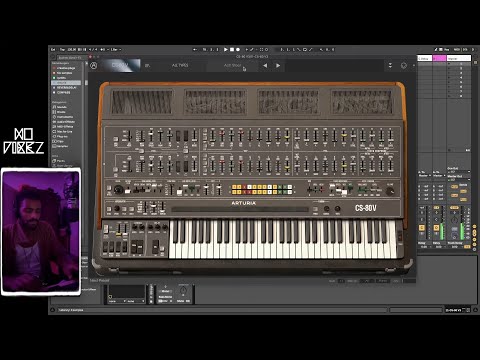480x360 pixels.
Task: Select the first MIDI track header
Action: click(425, 58)
